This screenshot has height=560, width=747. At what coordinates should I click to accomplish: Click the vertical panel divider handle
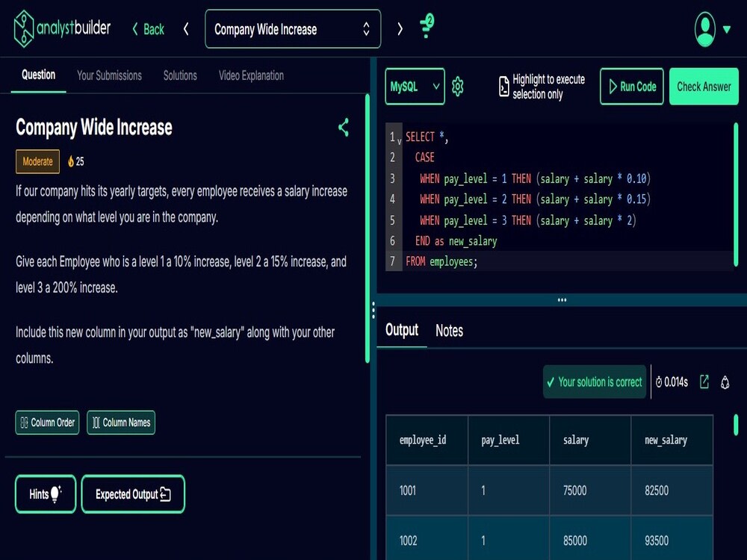(x=373, y=310)
